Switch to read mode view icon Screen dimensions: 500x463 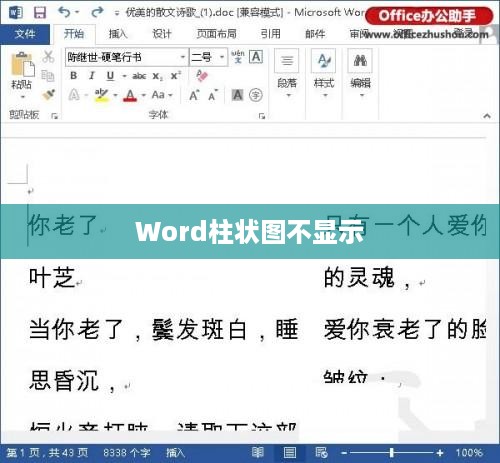[257, 453]
